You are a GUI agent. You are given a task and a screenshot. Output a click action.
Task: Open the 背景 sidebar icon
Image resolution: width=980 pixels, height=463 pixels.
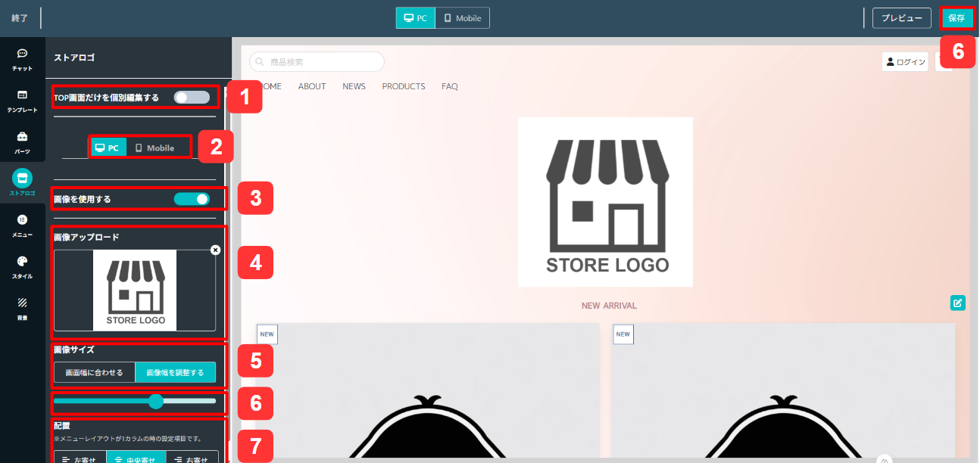point(22,308)
